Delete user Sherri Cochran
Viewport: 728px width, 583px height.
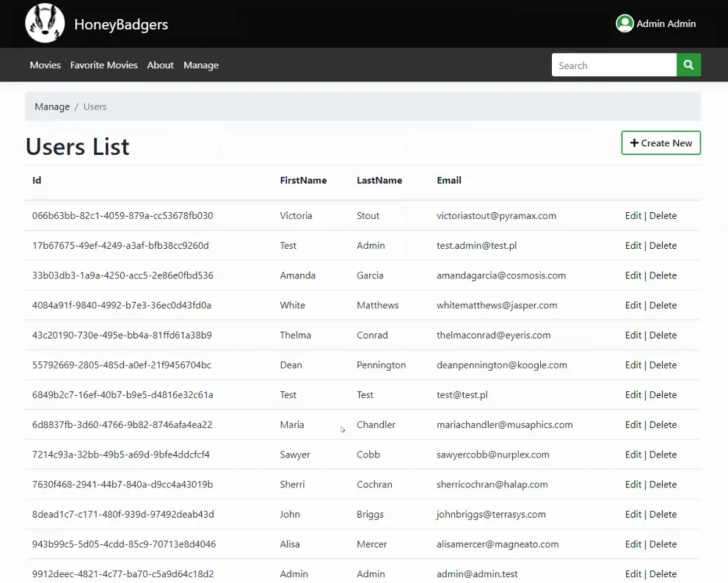663,485
